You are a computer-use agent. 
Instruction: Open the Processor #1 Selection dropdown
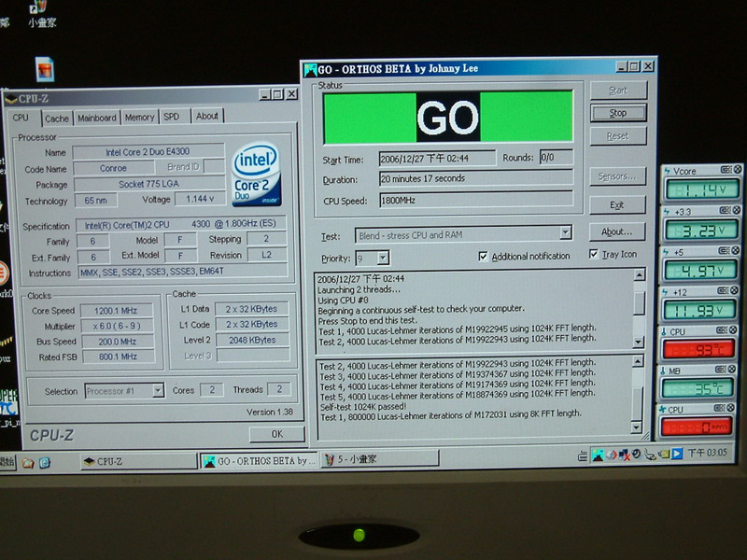[158, 391]
